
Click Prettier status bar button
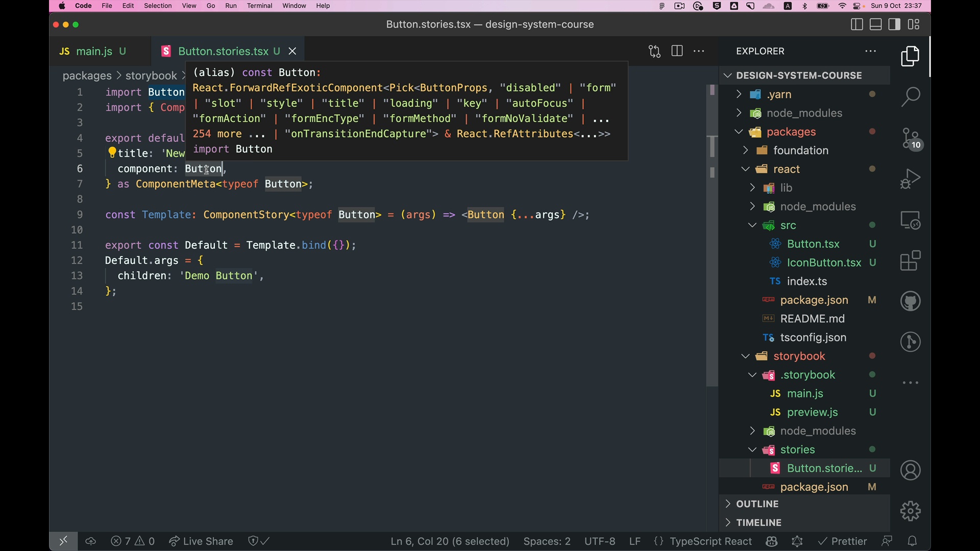tap(843, 541)
